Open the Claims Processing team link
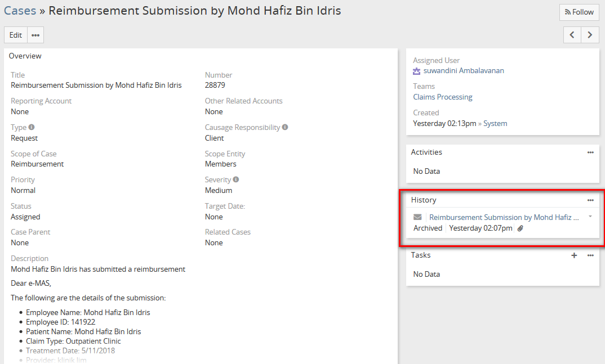Image resolution: width=605 pixels, height=364 pixels. click(x=442, y=97)
